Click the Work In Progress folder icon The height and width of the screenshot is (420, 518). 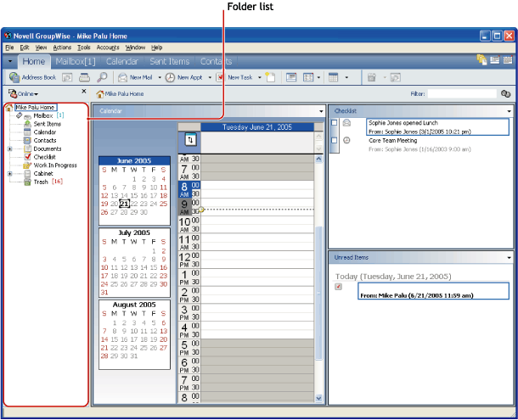(27, 165)
